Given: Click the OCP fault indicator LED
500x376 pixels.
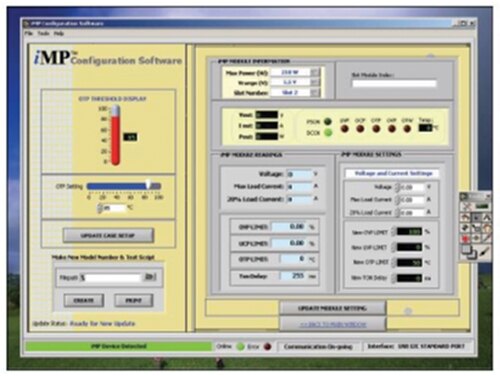Looking at the screenshot, I should 360,129.
